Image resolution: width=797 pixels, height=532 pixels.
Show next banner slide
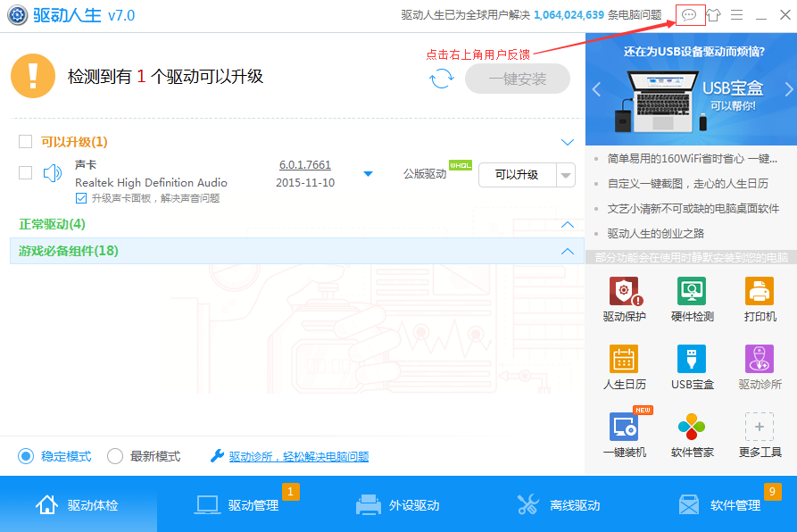[x=788, y=89]
